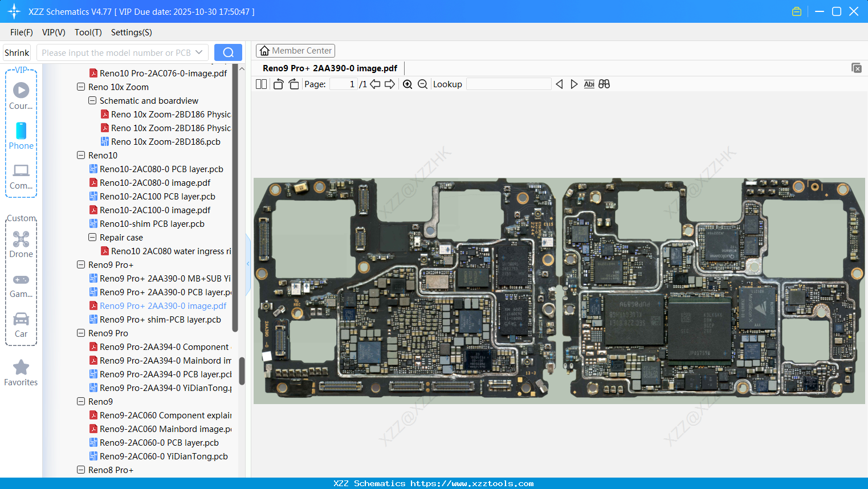Rotate page counterclockwise
This screenshot has width=868, height=489.
pyautogui.click(x=278, y=84)
